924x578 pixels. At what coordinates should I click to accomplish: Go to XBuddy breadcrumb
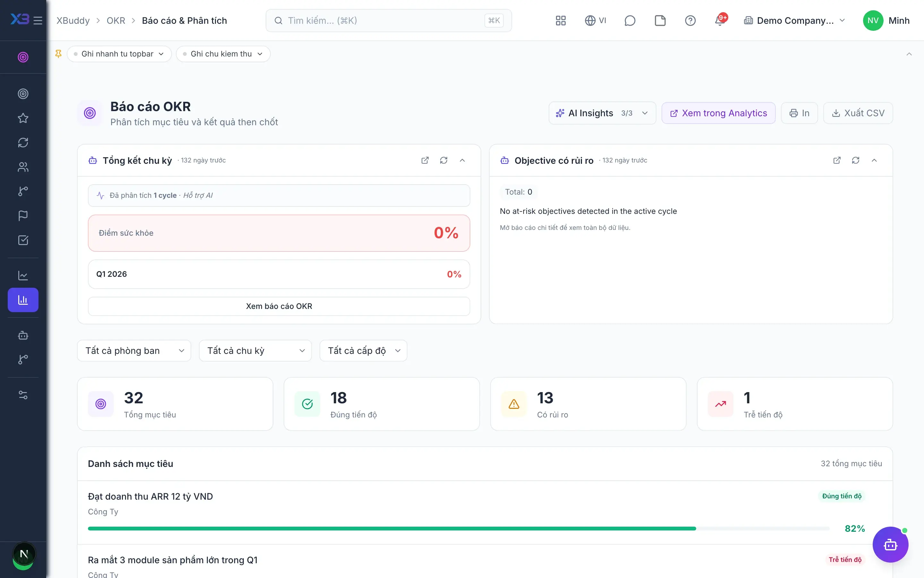pos(73,21)
